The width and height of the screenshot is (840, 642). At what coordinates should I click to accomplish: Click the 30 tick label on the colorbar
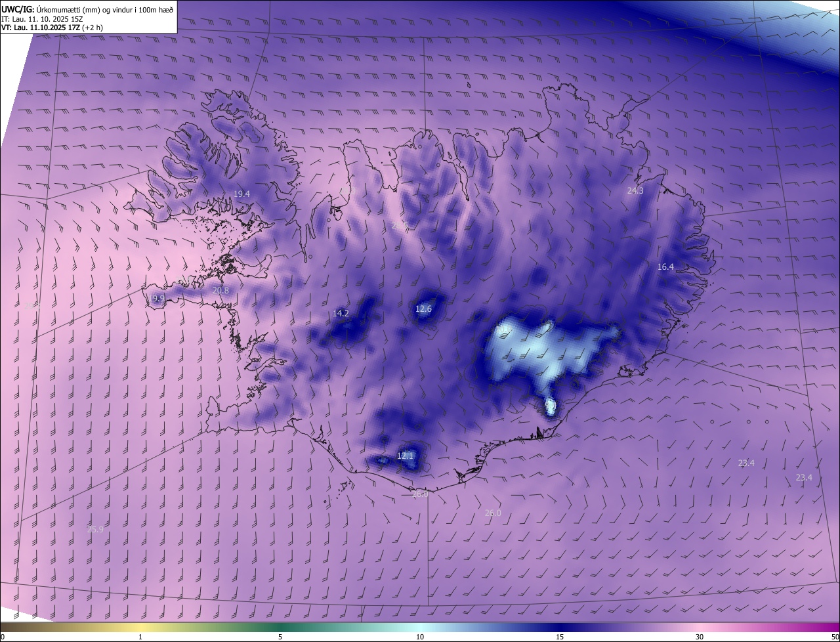pos(700,637)
